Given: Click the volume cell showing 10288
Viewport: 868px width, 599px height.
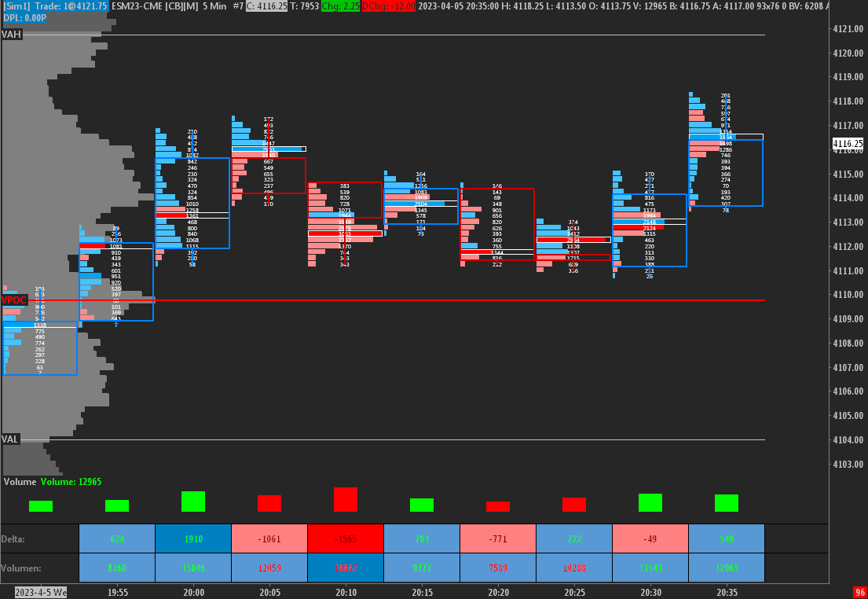Looking at the screenshot, I should [574, 568].
